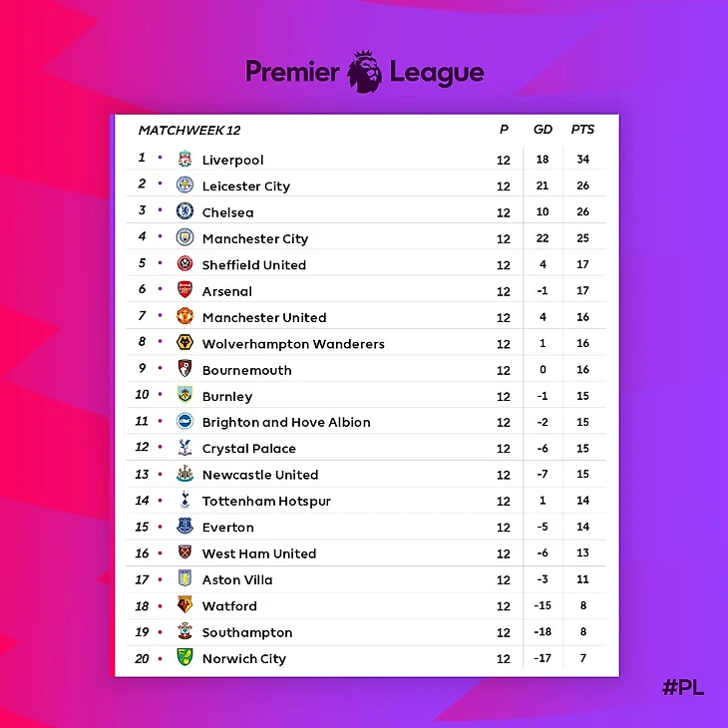Select Liverpool's 34 points value

[582, 160]
